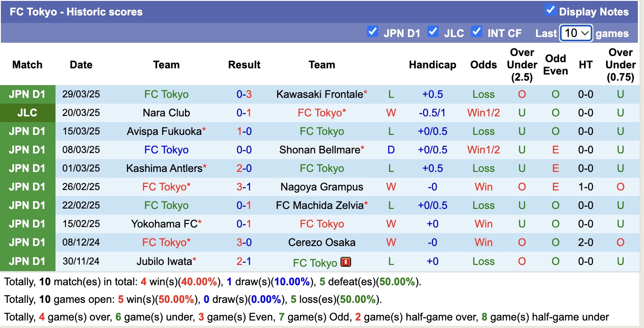This screenshot has height=328, width=644.
Task: Click the JPN D1 badge on the 30/11/24 row
Action: point(27,261)
